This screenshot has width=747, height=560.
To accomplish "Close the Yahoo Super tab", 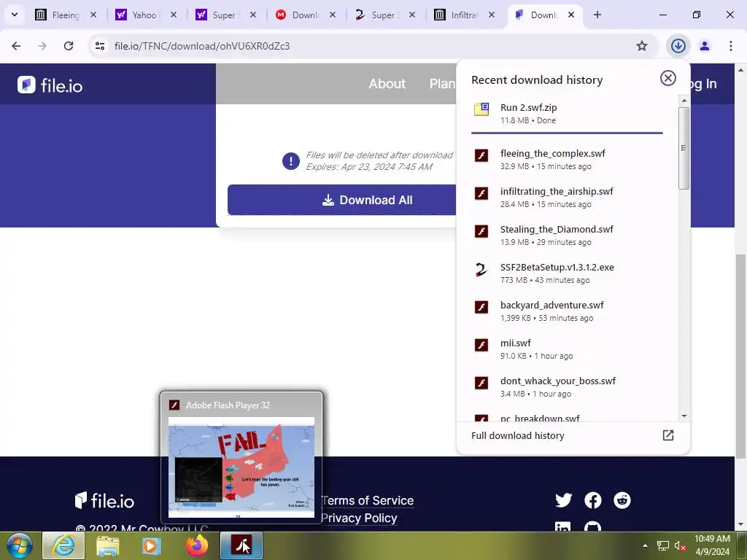I will point(253,15).
